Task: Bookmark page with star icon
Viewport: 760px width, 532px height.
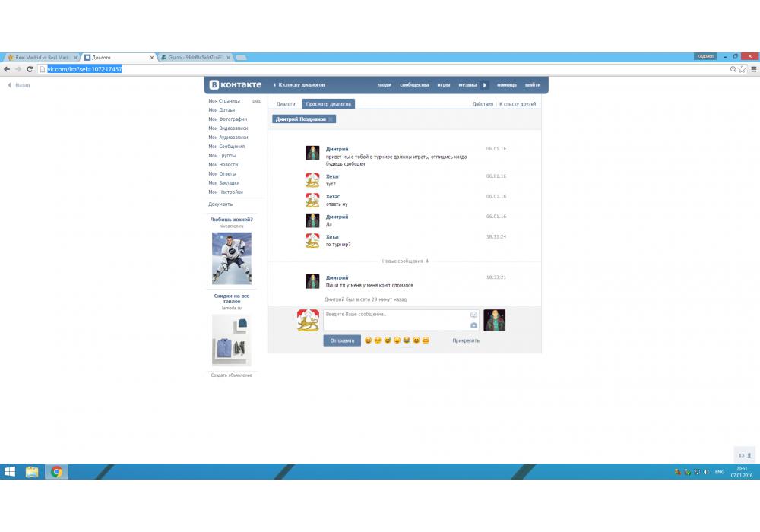Action: [742, 69]
